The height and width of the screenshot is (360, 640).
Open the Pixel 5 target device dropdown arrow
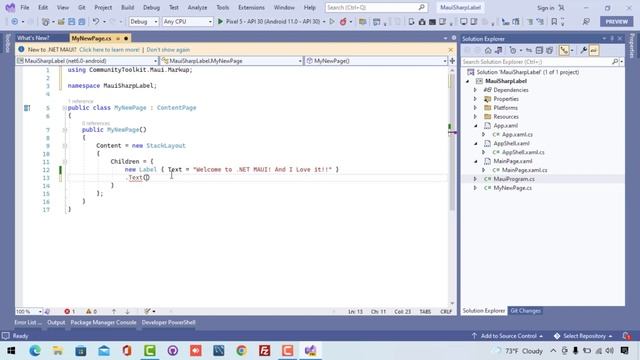pyautogui.click(x=324, y=22)
